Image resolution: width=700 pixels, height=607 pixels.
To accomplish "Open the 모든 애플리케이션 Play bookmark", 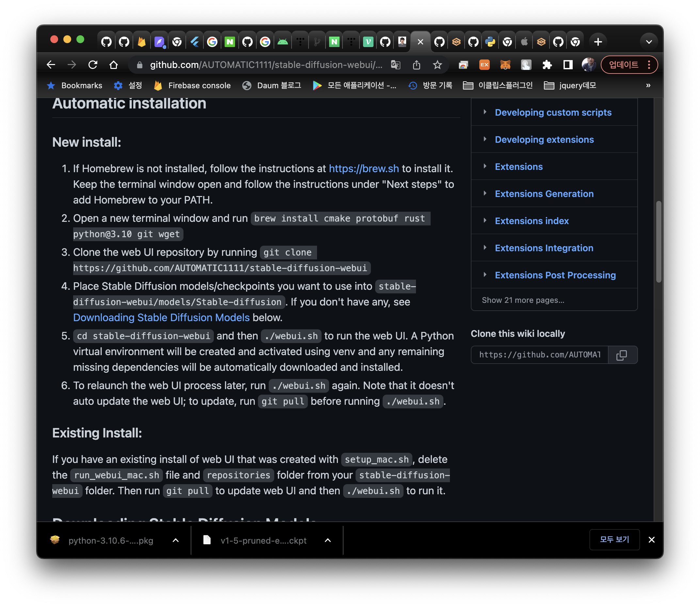I will tap(354, 85).
